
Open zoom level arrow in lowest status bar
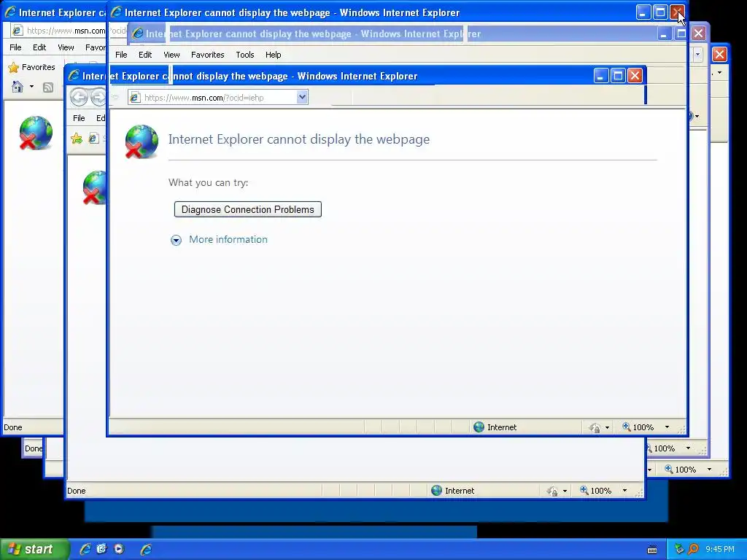click(624, 491)
